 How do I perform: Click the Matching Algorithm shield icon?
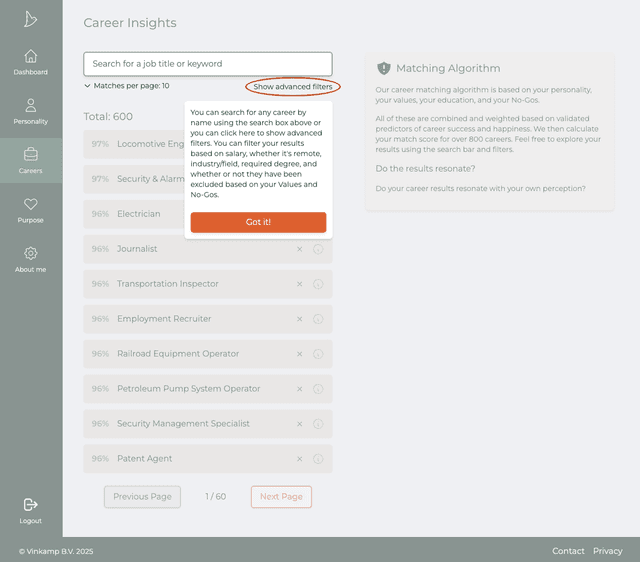click(384, 68)
